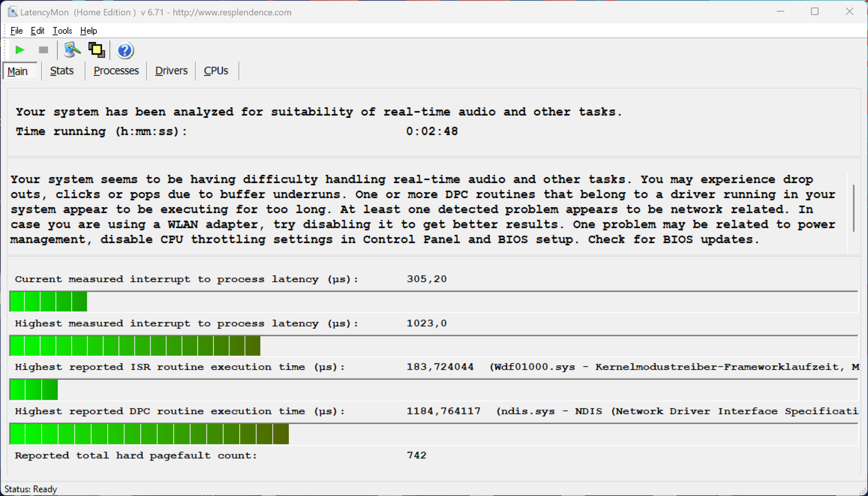Click the overlapping yellow squares toolbar icon
The height and width of the screenshot is (496, 868).
click(96, 50)
